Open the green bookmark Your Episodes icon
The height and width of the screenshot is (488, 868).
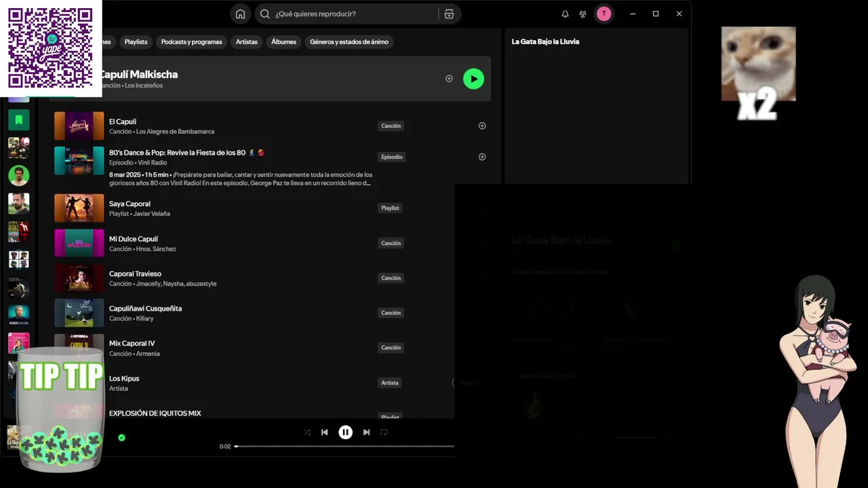[x=19, y=120]
